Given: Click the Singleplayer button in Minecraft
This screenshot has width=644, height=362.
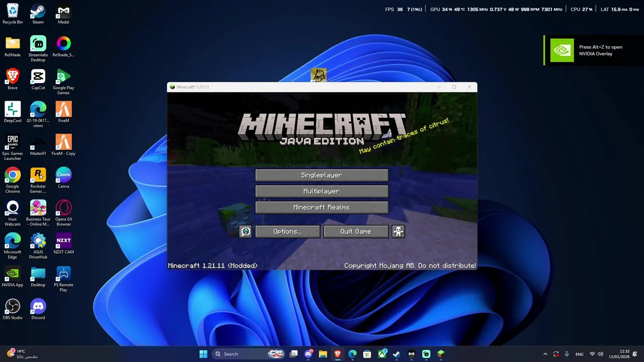Looking at the screenshot, I should pos(321,175).
